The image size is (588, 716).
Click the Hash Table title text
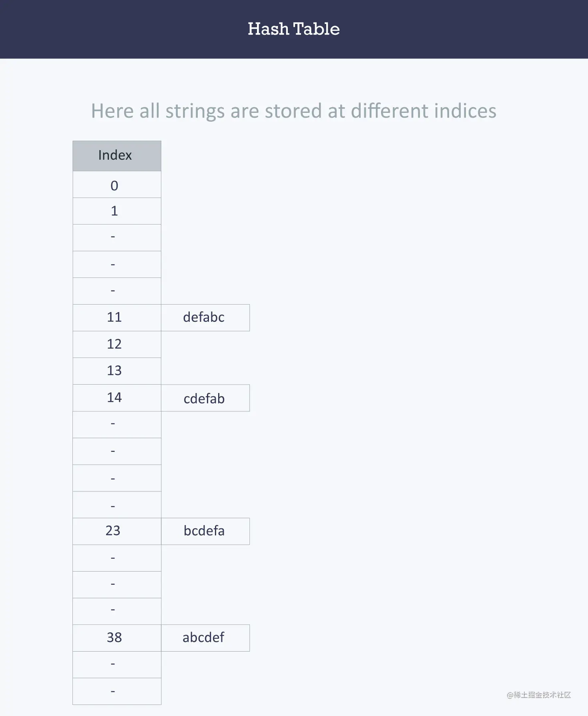pyautogui.click(x=293, y=29)
